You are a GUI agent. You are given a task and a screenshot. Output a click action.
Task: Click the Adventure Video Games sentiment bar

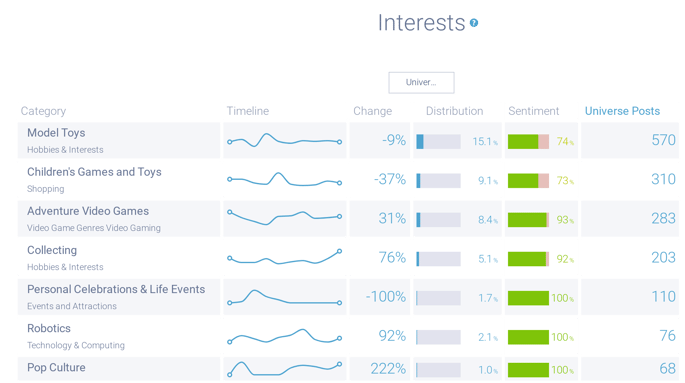tap(528, 220)
